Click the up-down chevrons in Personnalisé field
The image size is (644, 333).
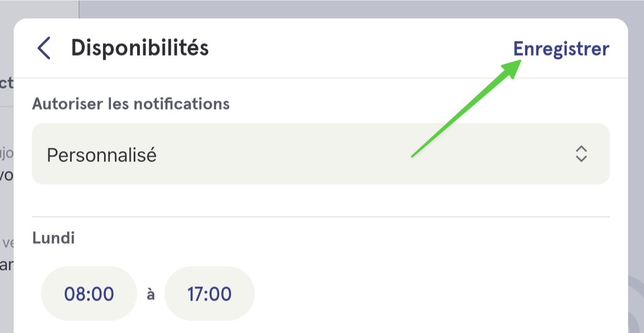coord(581,154)
